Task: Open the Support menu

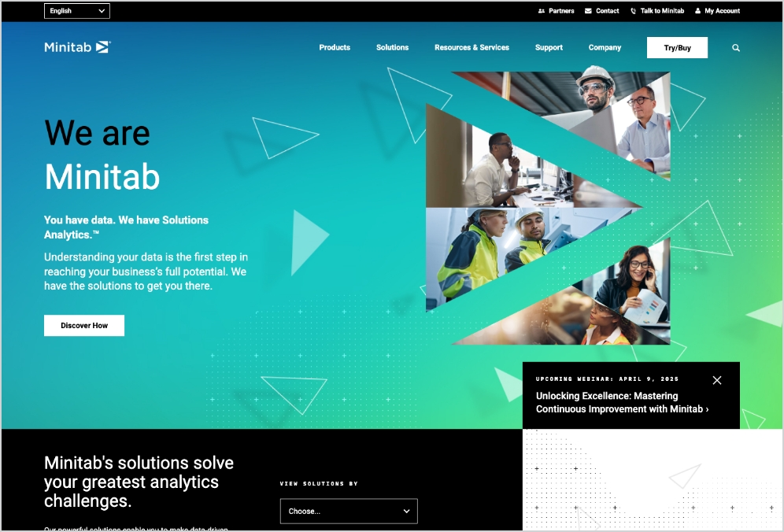Action: (549, 47)
